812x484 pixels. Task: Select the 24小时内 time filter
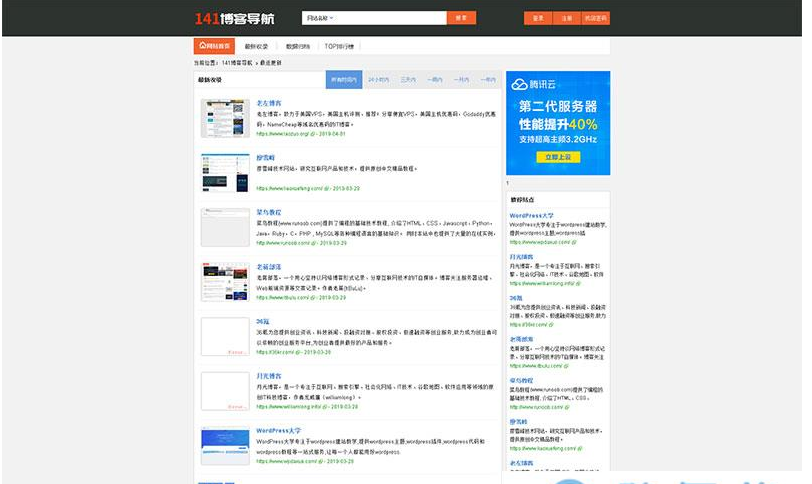point(379,79)
